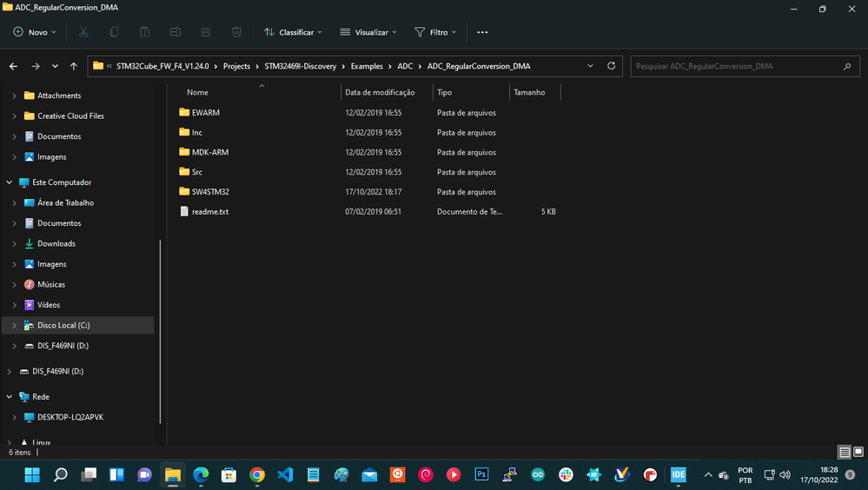Click the Cut scissors icon

(83, 32)
